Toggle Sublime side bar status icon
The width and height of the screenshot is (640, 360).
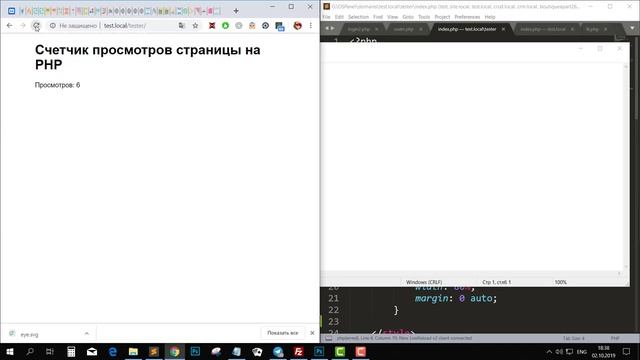pos(328,338)
